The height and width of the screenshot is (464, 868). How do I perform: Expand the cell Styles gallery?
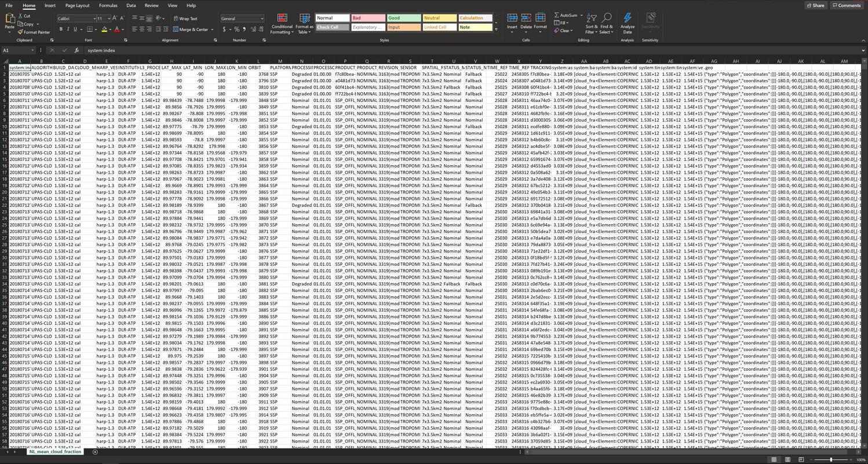(496, 28)
